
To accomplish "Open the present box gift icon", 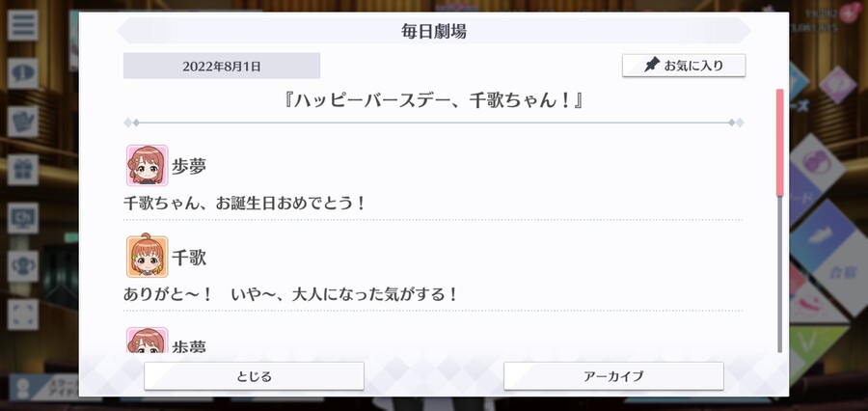I will coord(23,170).
